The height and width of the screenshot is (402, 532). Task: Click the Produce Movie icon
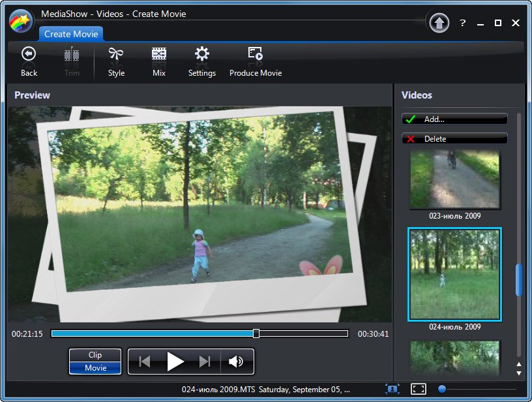click(256, 54)
